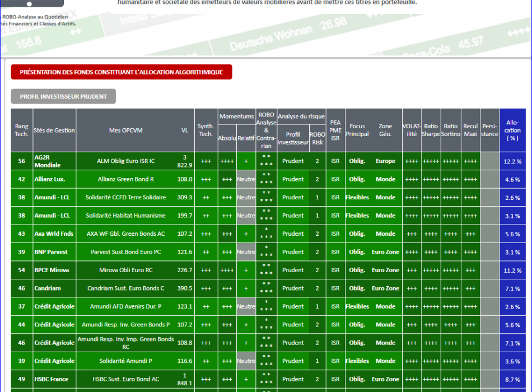Click the 8.7 % allocation value
The height and width of the screenshot is (392, 532).
click(x=512, y=380)
